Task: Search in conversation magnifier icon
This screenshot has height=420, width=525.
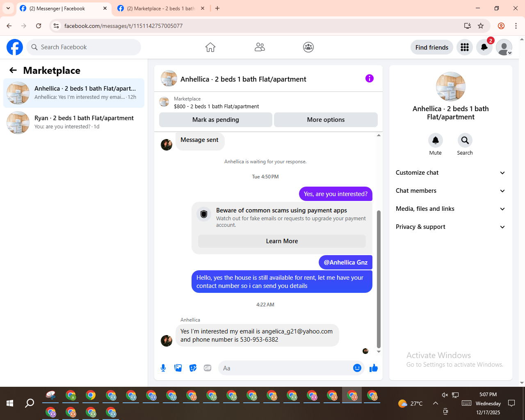Action: pos(465,140)
